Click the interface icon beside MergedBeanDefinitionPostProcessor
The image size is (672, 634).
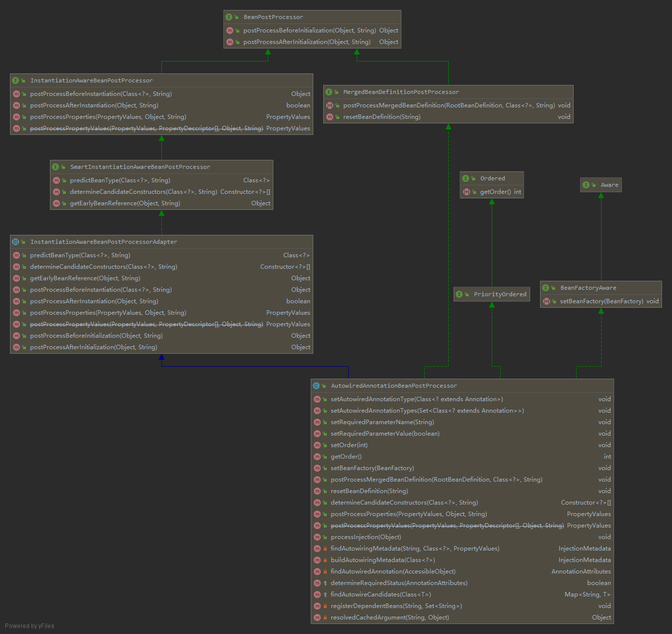point(329,92)
